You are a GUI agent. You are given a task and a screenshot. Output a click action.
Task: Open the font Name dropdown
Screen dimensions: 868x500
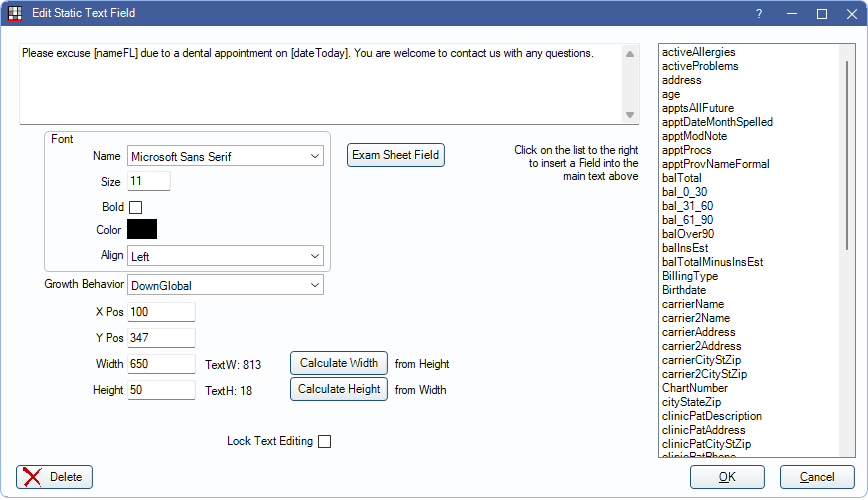point(225,156)
